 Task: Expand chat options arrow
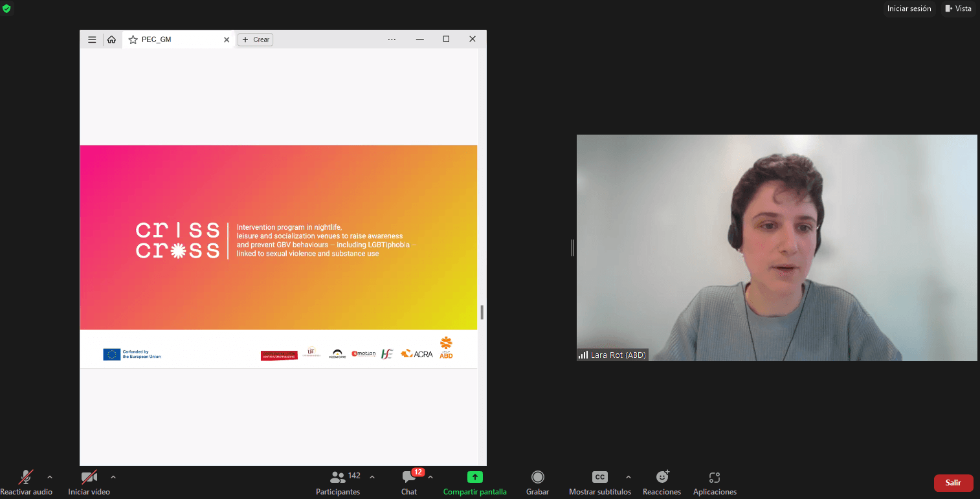tap(430, 477)
